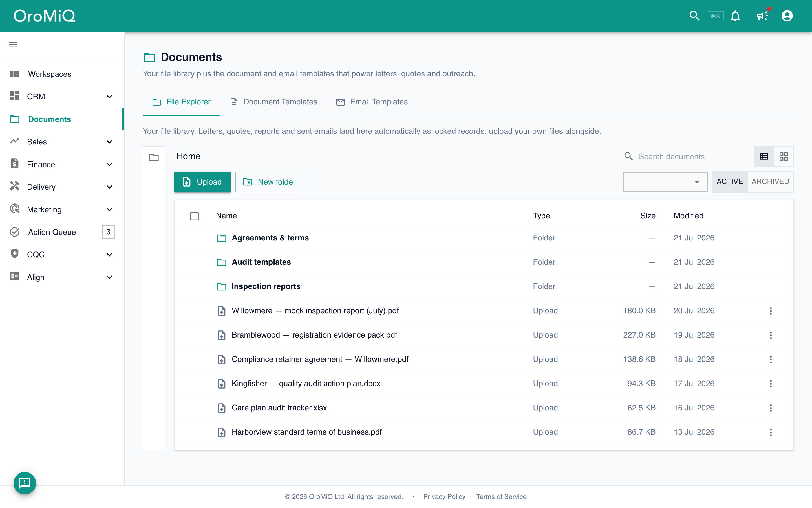Image resolution: width=812 pixels, height=508 pixels.
Task: Open the Privacy Policy link
Action: tap(444, 497)
